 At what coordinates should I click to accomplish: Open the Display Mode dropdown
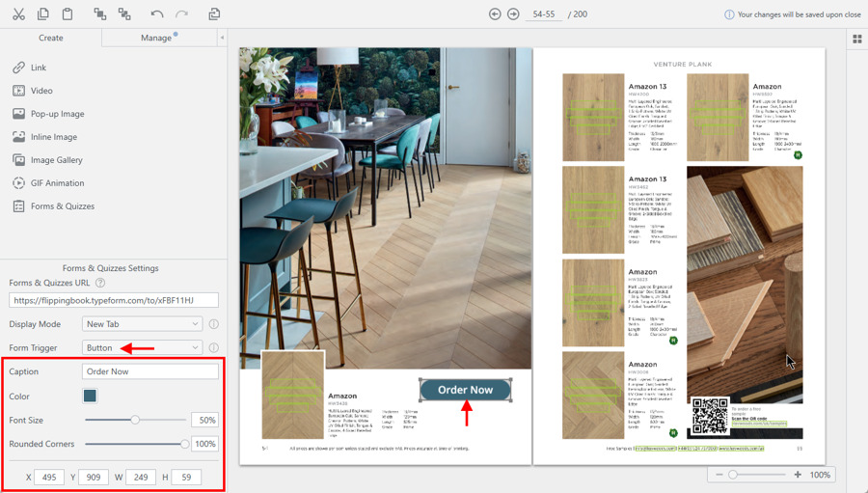(x=143, y=324)
